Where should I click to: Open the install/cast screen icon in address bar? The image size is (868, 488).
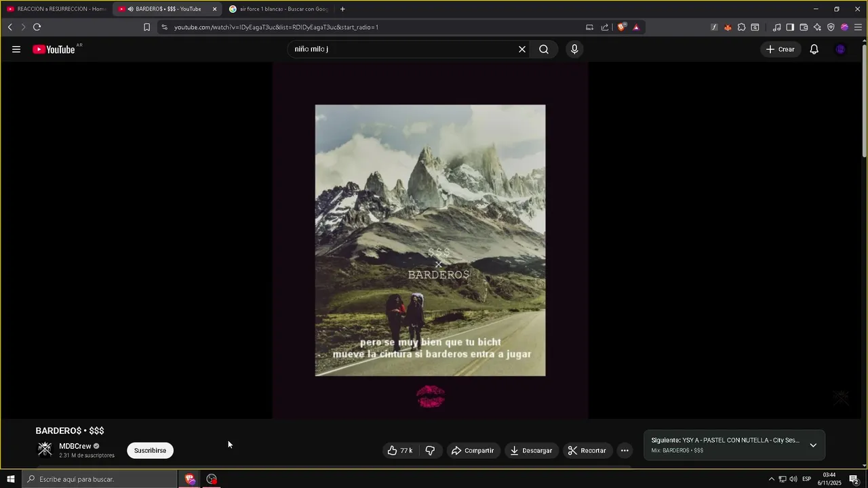click(589, 27)
